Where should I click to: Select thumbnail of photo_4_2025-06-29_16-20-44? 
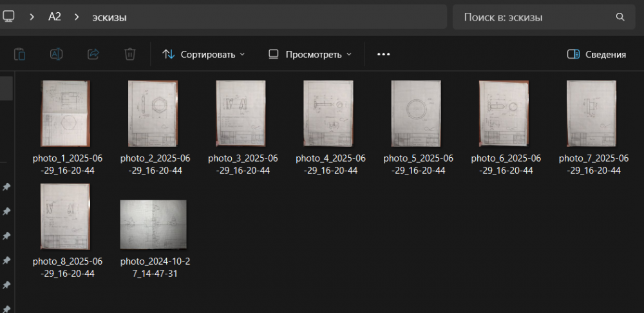328,113
